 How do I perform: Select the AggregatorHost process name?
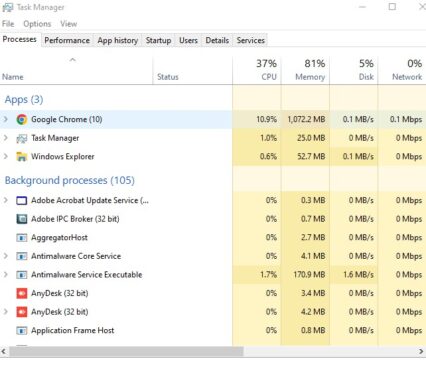[x=59, y=238]
